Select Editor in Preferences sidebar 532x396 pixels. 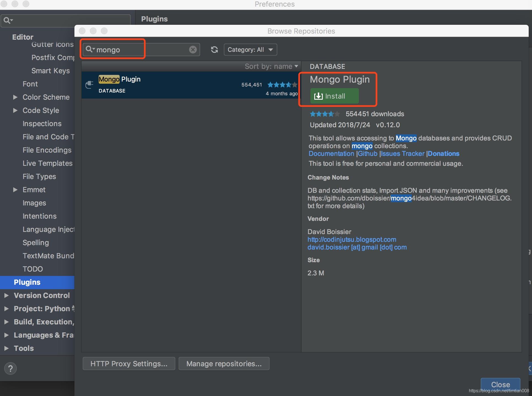coord(23,37)
